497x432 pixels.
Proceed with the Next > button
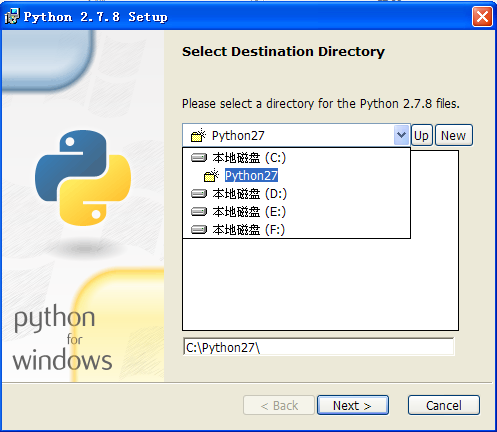pos(353,405)
